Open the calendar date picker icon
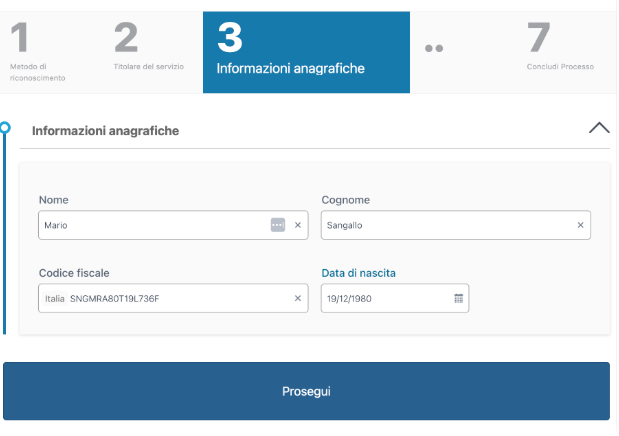 tap(458, 298)
